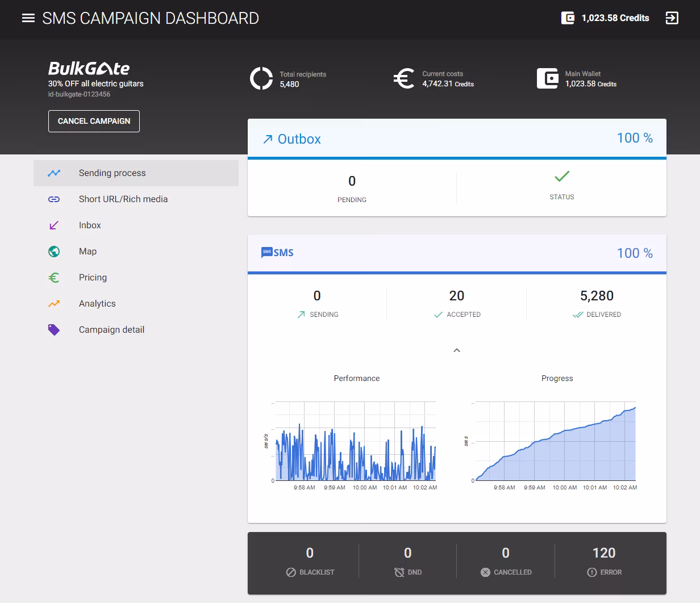Click the Sending process line-chart icon
Viewport: 700px width, 603px height.
tap(54, 173)
